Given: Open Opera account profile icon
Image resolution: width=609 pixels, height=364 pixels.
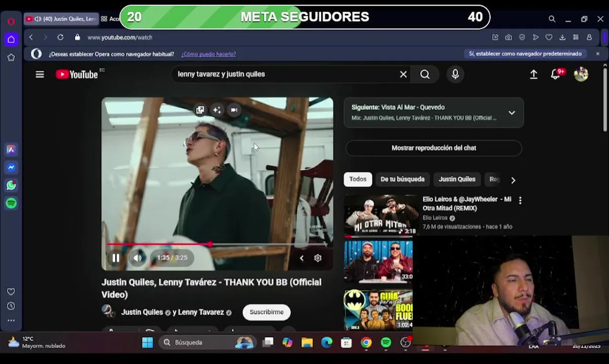Looking at the screenshot, I should coord(589,37).
